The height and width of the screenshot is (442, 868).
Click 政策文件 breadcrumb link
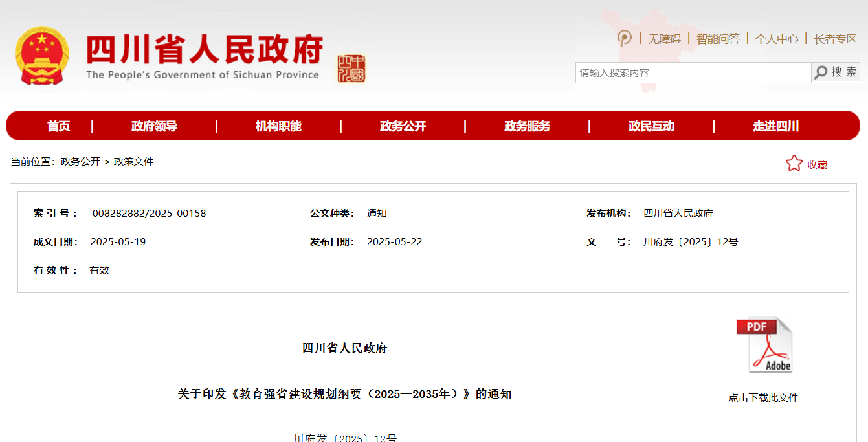pyautogui.click(x=133, y=162)
